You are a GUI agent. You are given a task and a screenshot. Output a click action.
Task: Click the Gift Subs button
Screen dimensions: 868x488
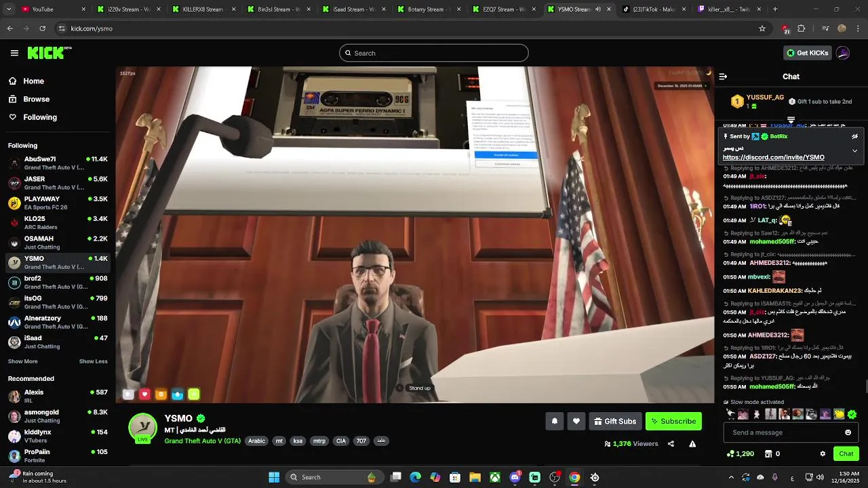[x=615, y=421]
